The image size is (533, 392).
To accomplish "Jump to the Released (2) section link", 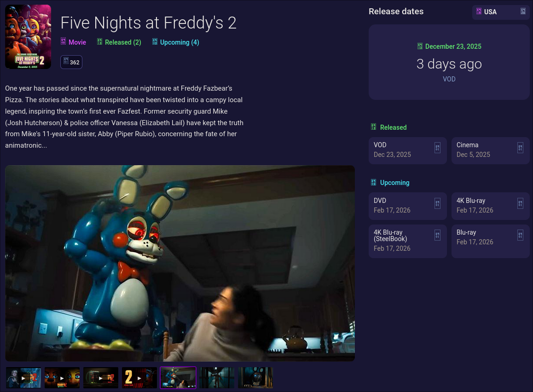I will 119,42.
